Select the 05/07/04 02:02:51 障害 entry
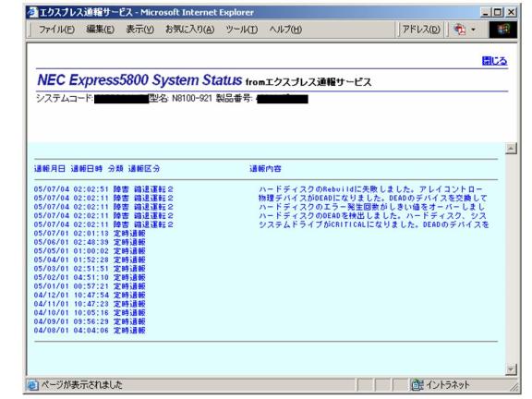Image resolution: width=532 pixels, height=399 pixels. [x=103, y=189]
